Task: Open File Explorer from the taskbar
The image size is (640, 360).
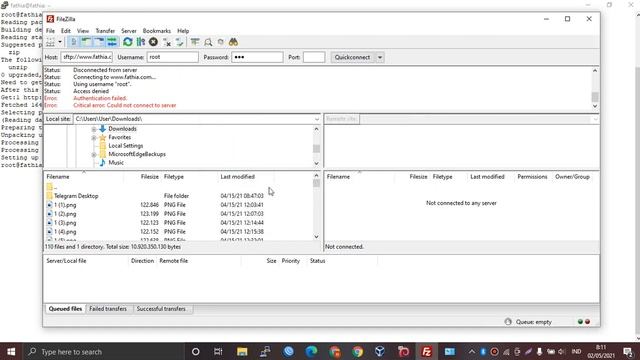Action: click(242, 351)
